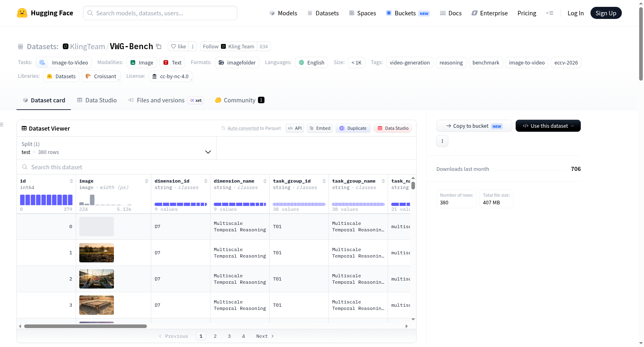This screenshot has height=347, width=644.
Task: Open Buckets in the navigation
Action: point(408,13)
